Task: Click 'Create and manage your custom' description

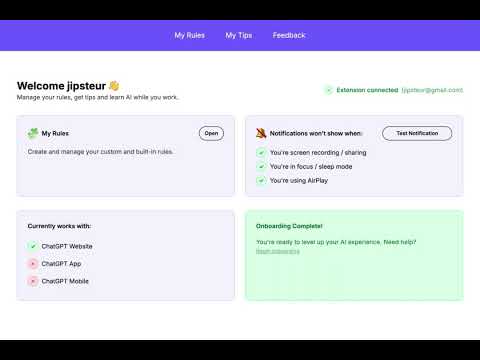Action: coord(100,152)
